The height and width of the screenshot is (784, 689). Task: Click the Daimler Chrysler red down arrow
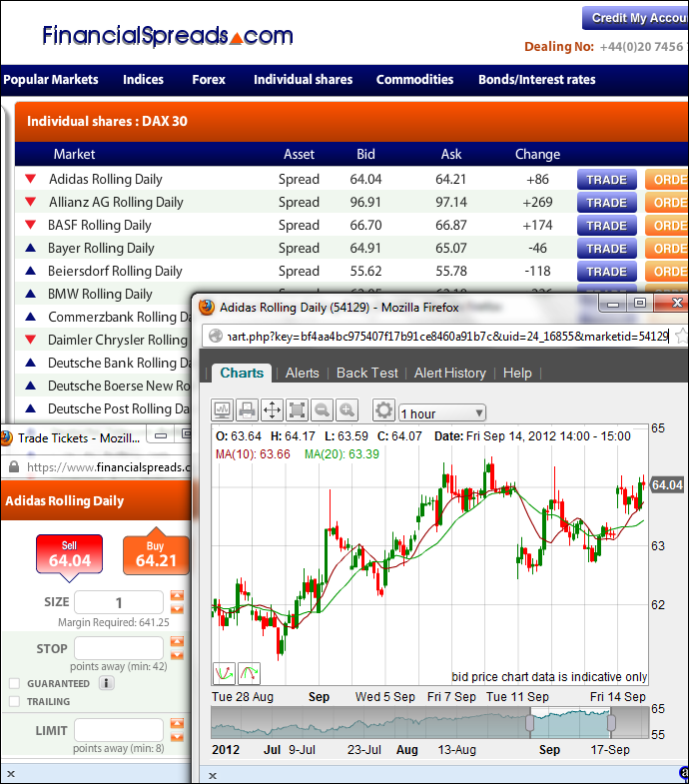pos(31,340)
